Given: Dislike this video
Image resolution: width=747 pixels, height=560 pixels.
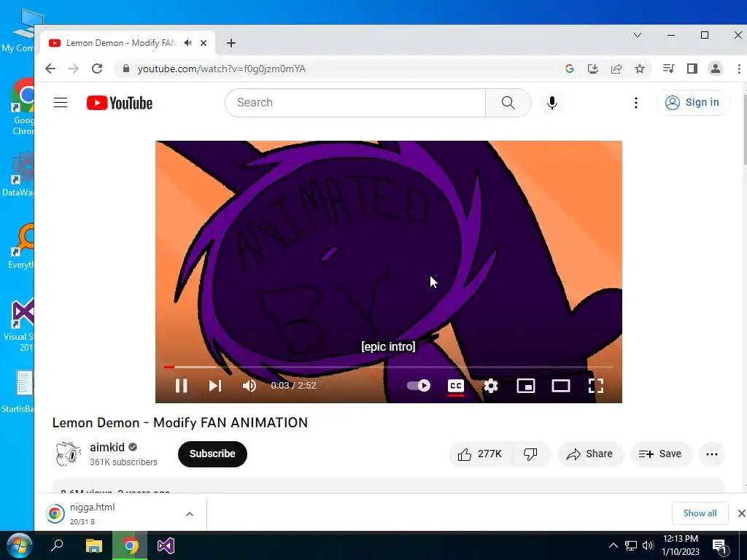Looking at the screenshot, I should click(x=531, y=454).
